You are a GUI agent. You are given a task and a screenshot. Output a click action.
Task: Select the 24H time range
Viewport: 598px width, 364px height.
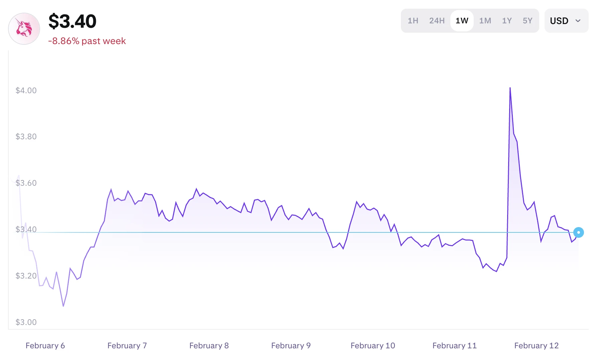(437, 21)
